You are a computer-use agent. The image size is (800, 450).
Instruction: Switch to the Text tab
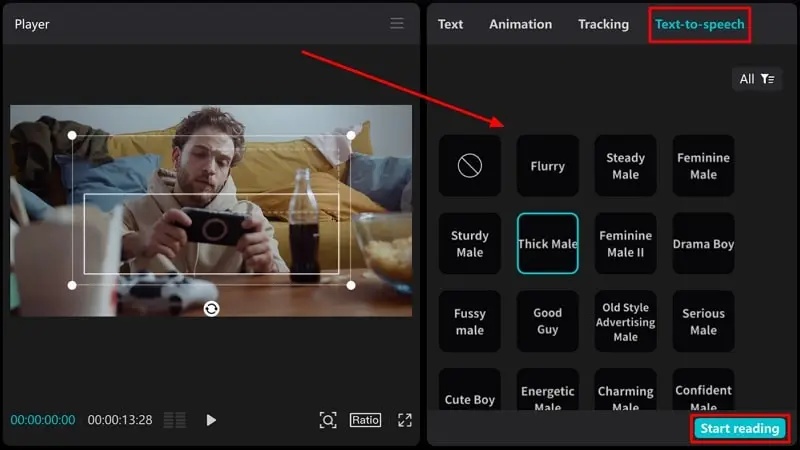[x=450, y=24]
